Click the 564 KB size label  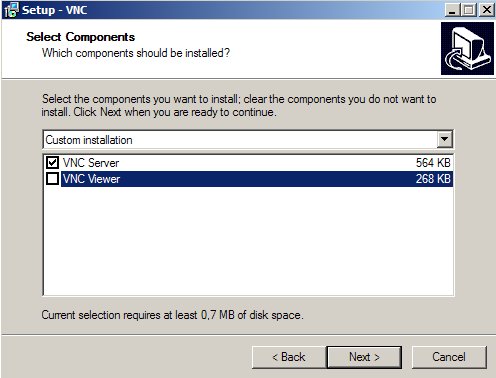pos(433,163)
